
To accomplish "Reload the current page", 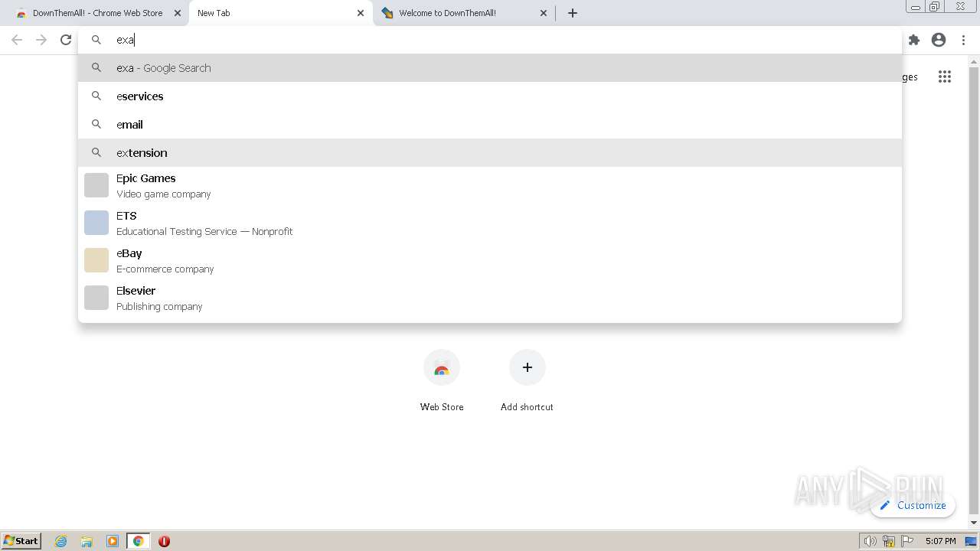I will [x=66, y=40].
